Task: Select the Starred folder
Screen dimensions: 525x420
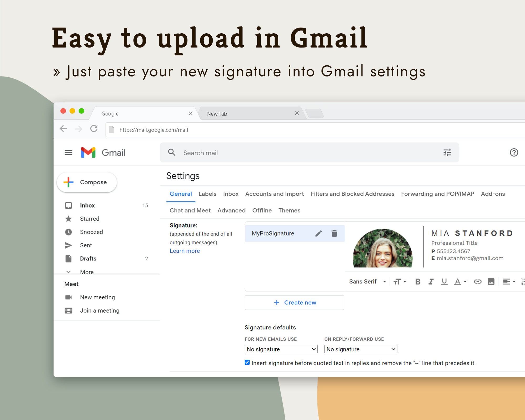Action: click(90, 219)
